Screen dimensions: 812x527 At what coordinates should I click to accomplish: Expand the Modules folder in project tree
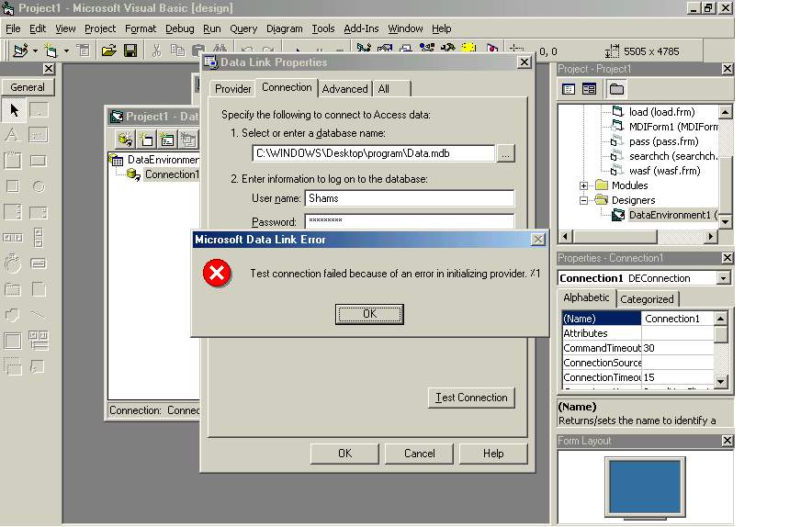[583, 185]
